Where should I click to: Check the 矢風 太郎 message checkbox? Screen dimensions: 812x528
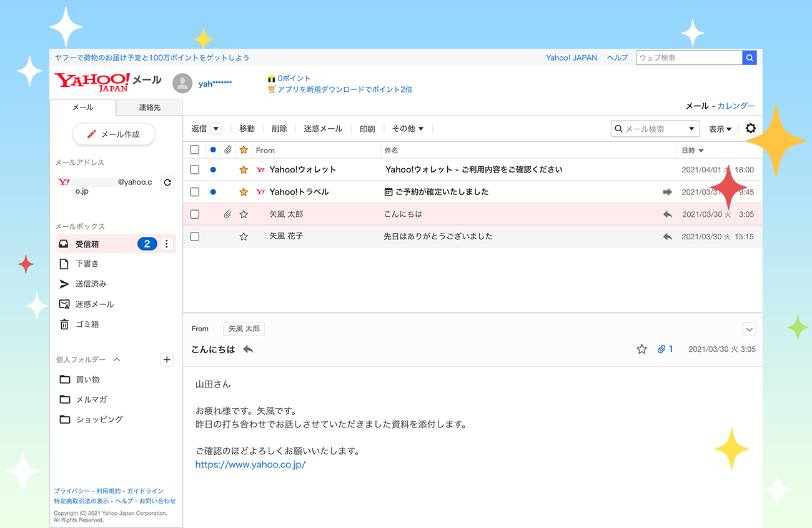pyautogui.click(x=195, y=214)
